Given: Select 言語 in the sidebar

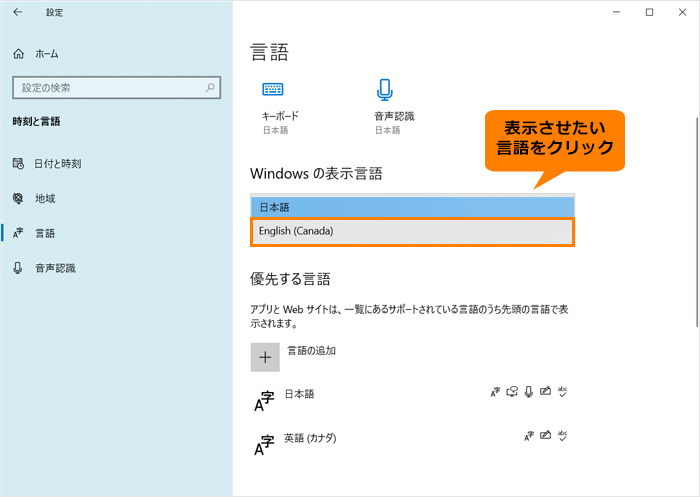Looking at the screenshot, I should 45,234.
